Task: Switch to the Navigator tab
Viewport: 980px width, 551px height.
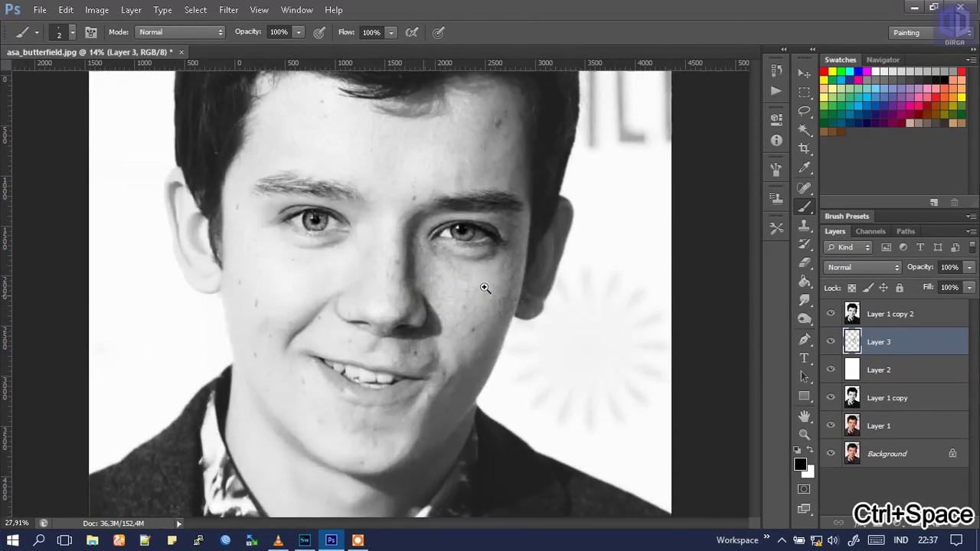Action: pyautogui.click(x=883, y=60)
